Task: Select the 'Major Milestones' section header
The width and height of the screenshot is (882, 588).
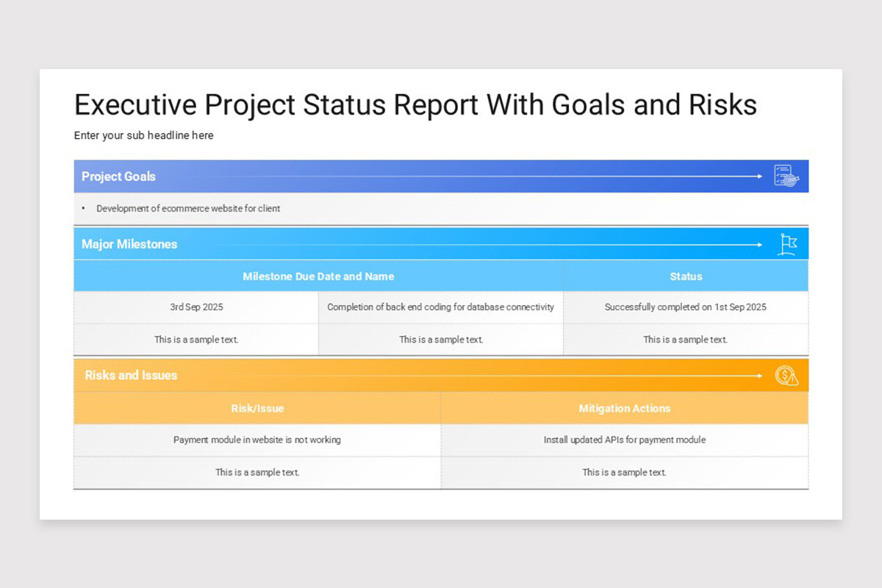Action: point(441,244)
